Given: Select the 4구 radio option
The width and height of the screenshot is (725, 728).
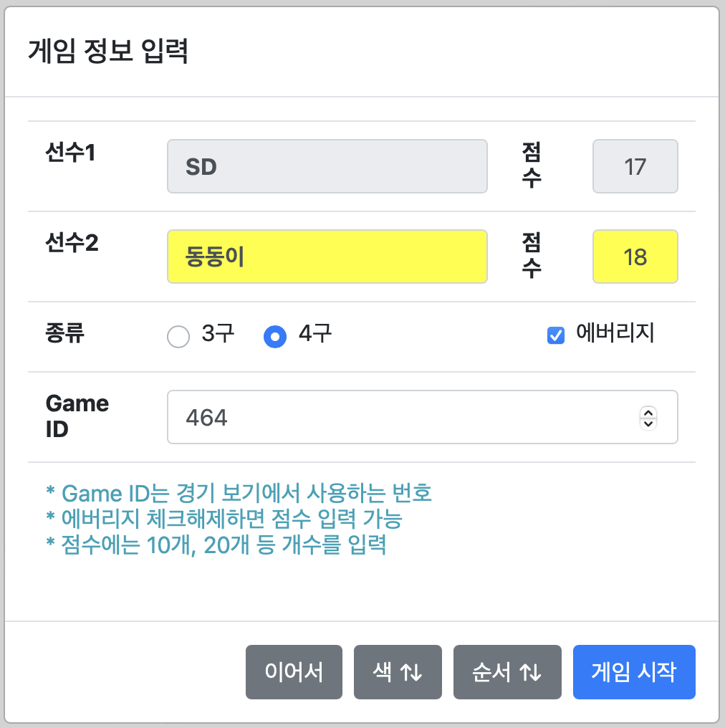Looking at the screenshot, I should (x=274, y=336).
